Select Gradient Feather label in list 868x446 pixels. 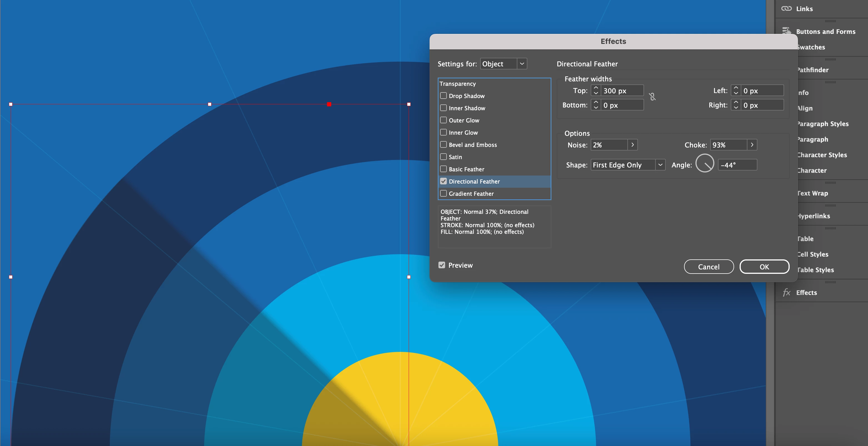click(x=471, y=194)
